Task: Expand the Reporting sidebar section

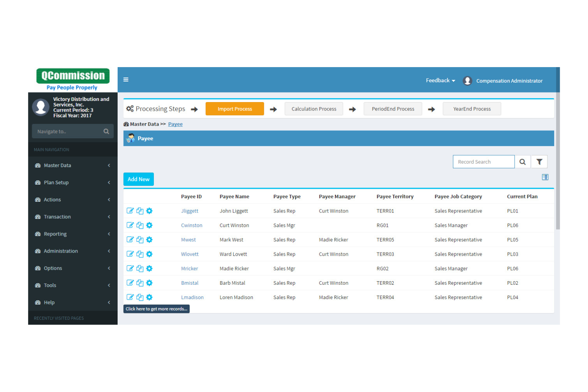Action: [x=55, y=234]
